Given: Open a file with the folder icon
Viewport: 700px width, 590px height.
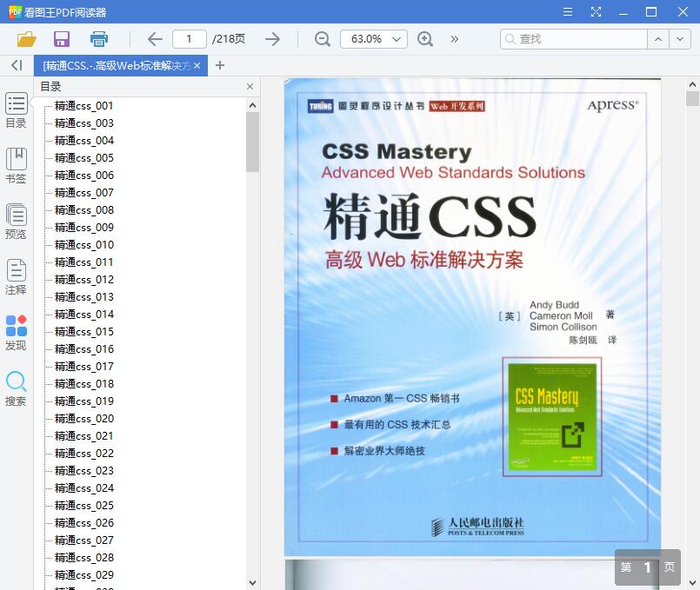Looking at the screenshot, I should [x=26, y=39].
